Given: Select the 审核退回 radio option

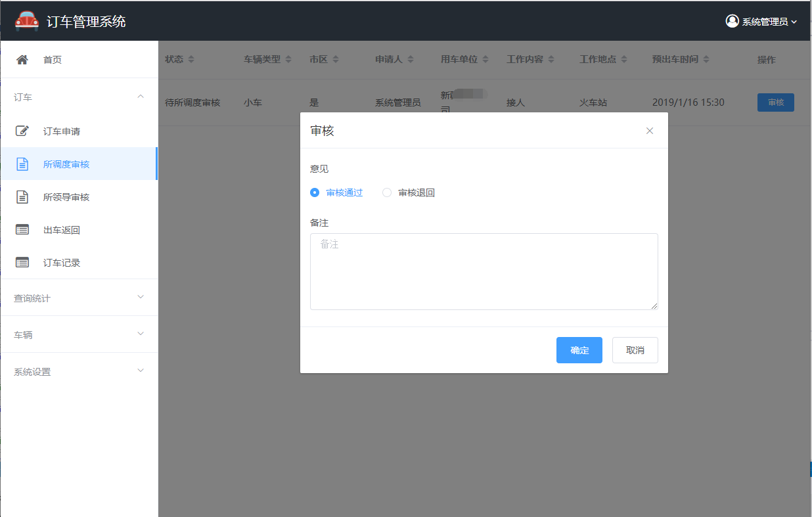Looking at the screenshot, I should (x=387, y=192).
